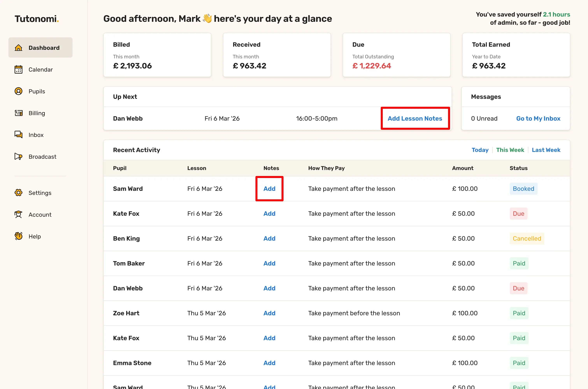This screenshot has width=588, height=389.
Task: Add notes for Ben King's lesson
Action: (x=269, y=238)
